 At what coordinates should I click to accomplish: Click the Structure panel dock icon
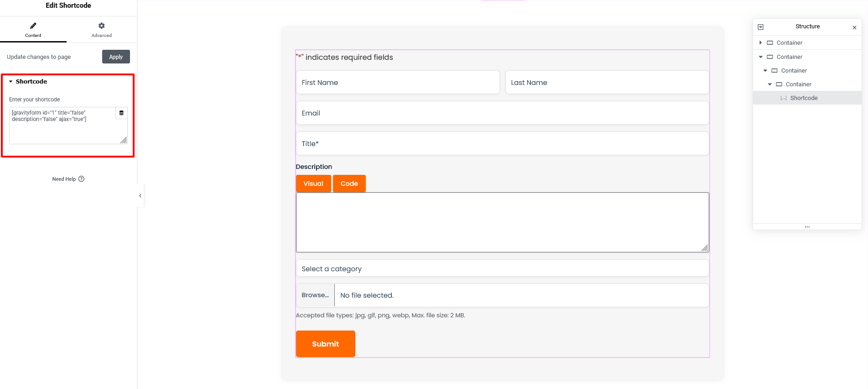coord(760,27)
